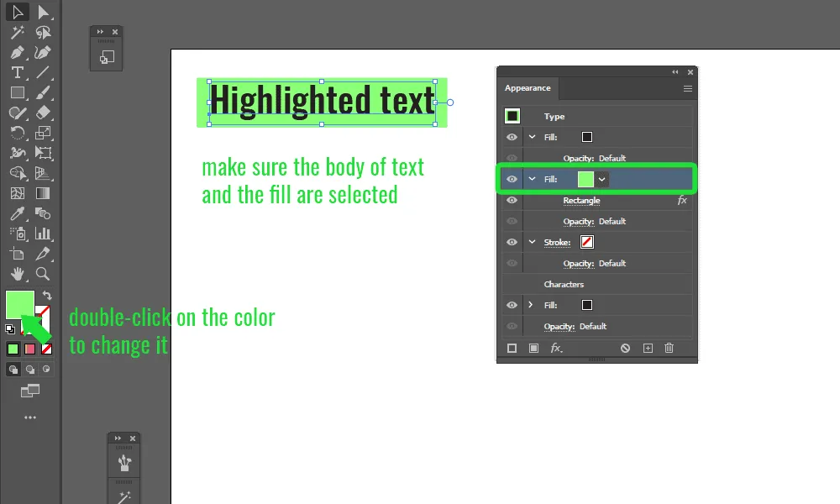
Task: Expand the Characters Fill attribute
Action: (531, 305)
